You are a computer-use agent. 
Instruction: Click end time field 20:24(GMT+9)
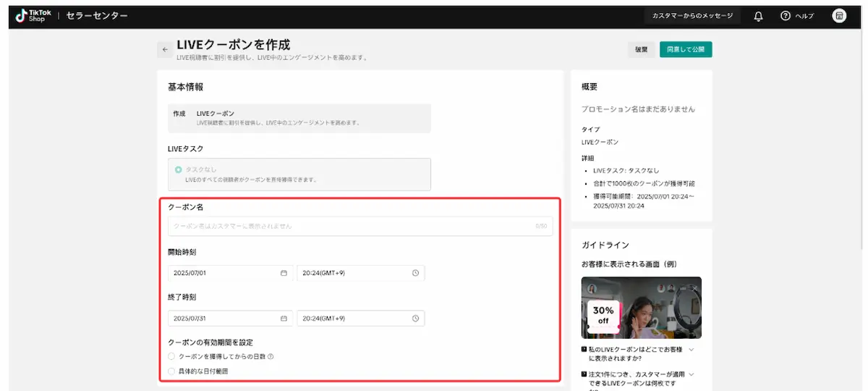click(361, 318)
